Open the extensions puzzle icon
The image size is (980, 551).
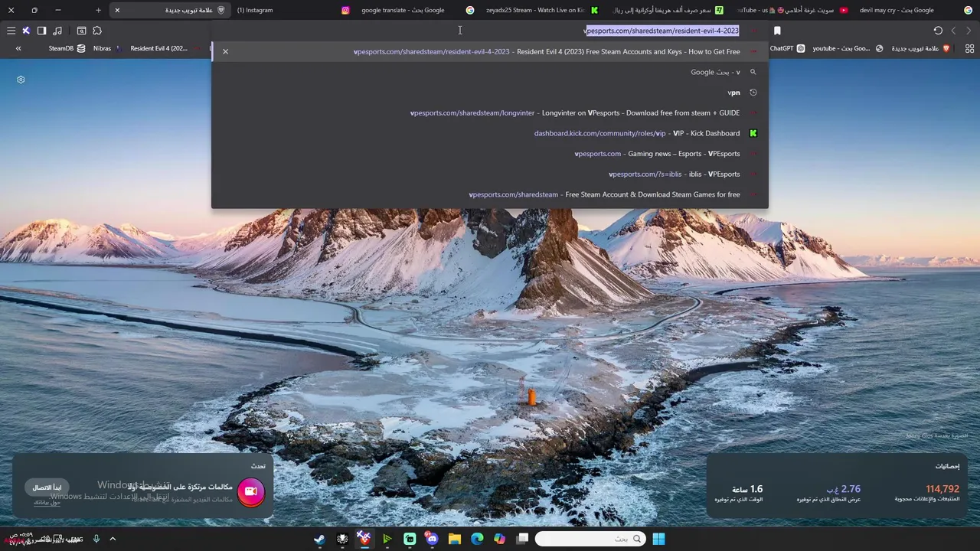(97, 31)
